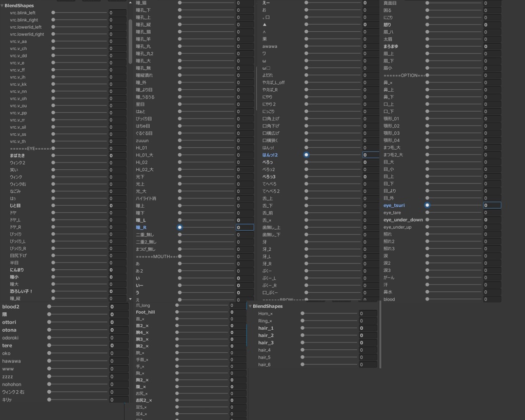Click the eye_tare value field
Viewport: 525px width, 420px height.
(x=492, y=213)
